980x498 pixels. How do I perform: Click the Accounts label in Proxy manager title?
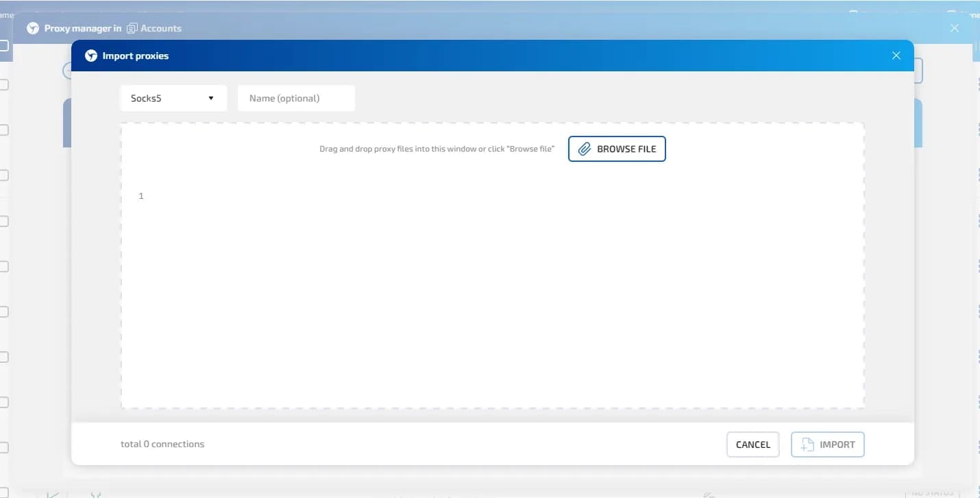[161, 28]
